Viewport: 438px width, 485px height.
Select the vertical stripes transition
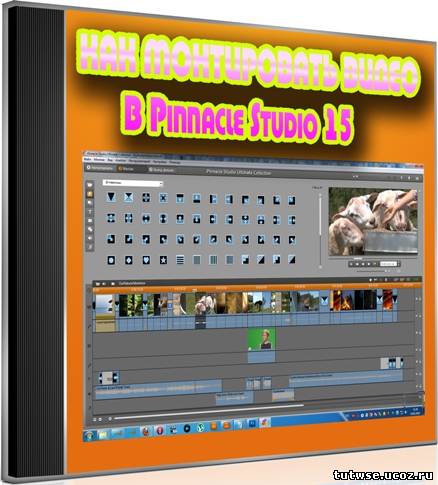click(213, 260)
